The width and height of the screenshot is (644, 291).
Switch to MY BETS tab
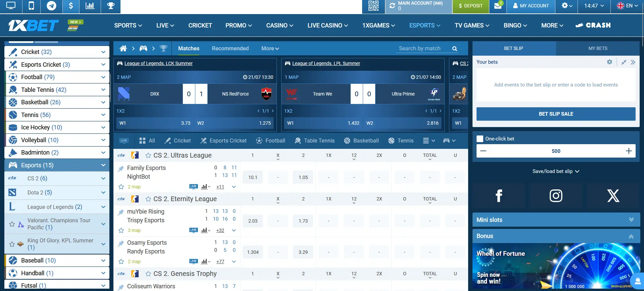coord(598,48)
